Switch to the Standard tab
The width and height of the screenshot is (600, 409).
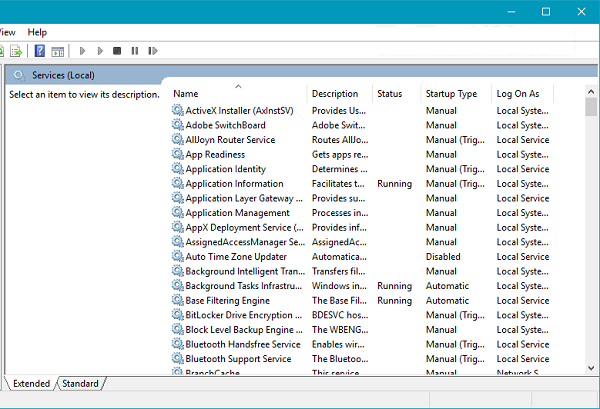coord(80,383)
